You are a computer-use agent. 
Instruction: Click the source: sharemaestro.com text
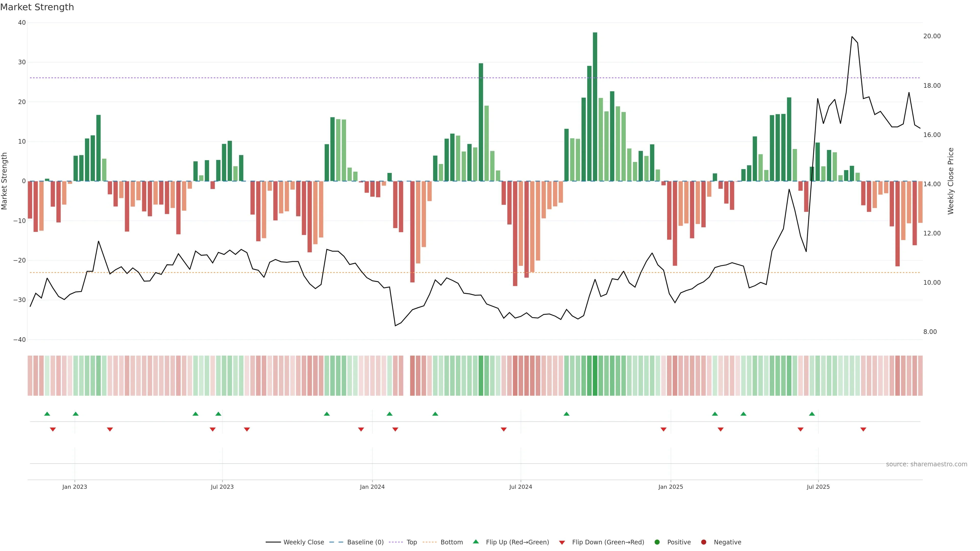click(x=926, y=464)
